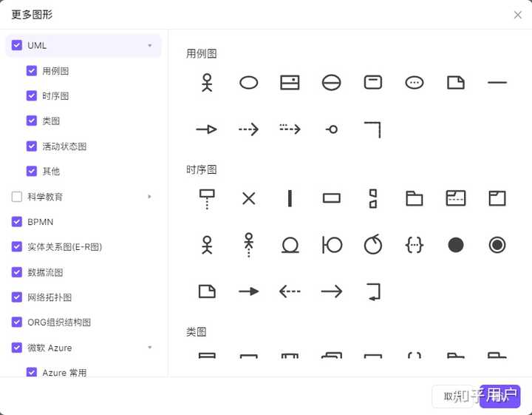Click the 取消 cancel button
This screenshot has width=532, height=415.
click(x=454, y=397)
